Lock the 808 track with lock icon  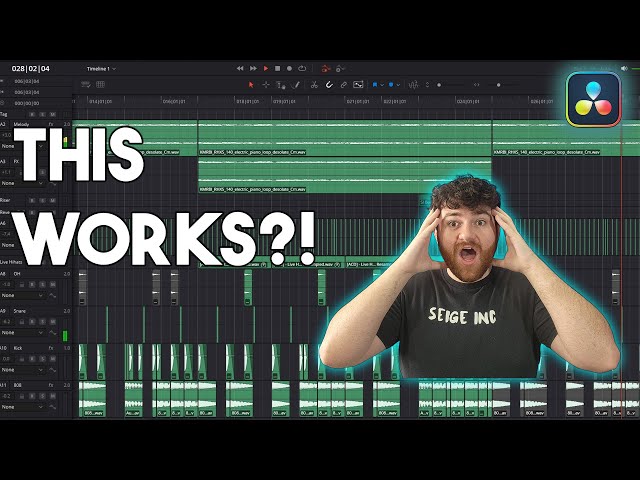22,396
